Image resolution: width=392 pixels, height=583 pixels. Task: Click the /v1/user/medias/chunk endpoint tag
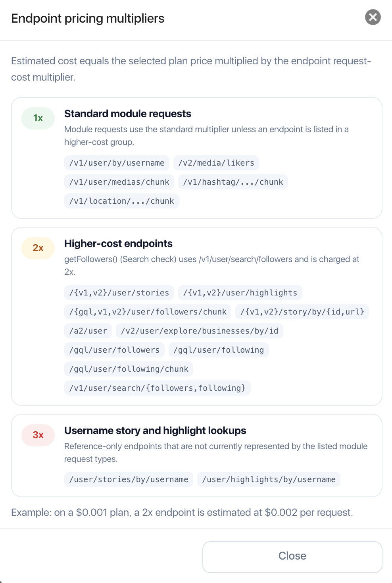tap(119, 182)
